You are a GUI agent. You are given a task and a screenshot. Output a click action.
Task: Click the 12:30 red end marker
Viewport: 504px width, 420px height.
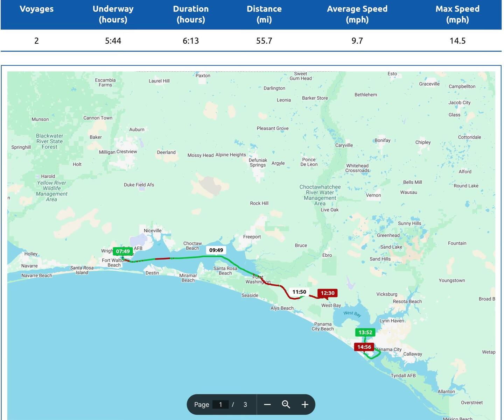[328, 293]
